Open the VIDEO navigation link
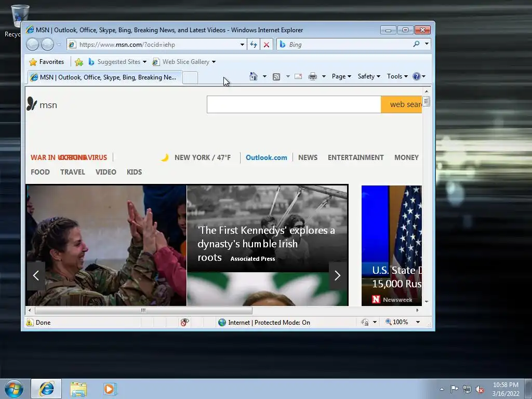The image size is (532, 399). click(x=106, y=172)
